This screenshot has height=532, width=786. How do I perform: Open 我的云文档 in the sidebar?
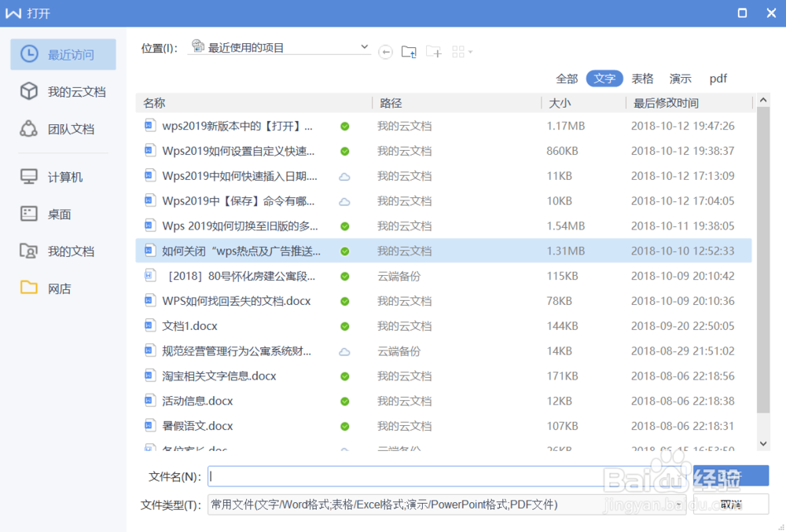coord(63,92)
